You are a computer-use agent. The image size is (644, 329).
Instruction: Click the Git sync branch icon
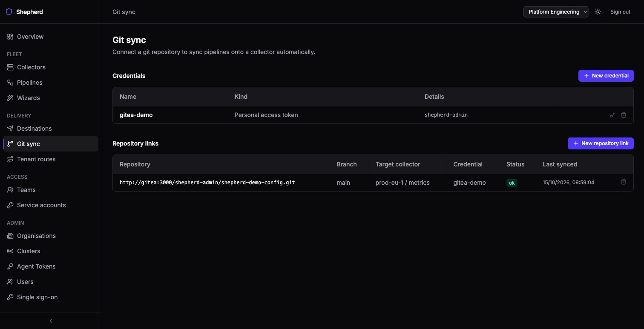coord(10,144)
